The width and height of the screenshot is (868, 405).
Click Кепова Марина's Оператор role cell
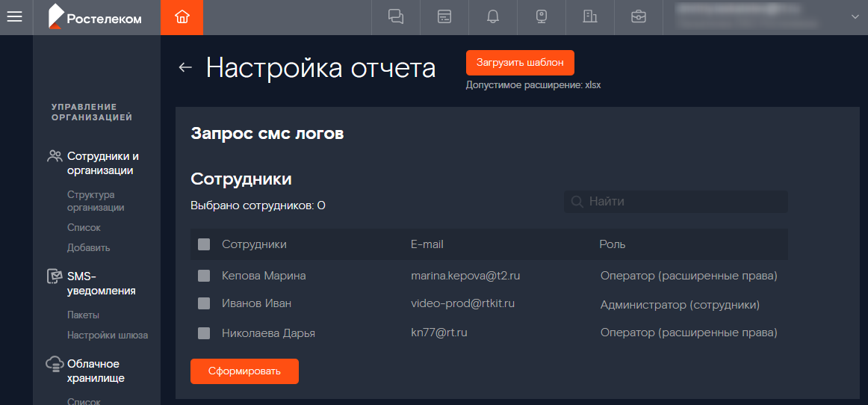(x=689, y=276)
